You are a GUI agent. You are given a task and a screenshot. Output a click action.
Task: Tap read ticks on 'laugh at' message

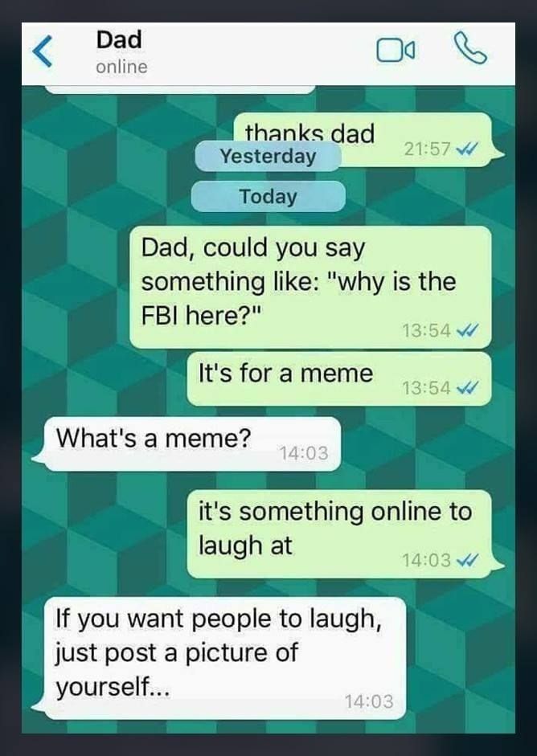click(x=467, y=560)
